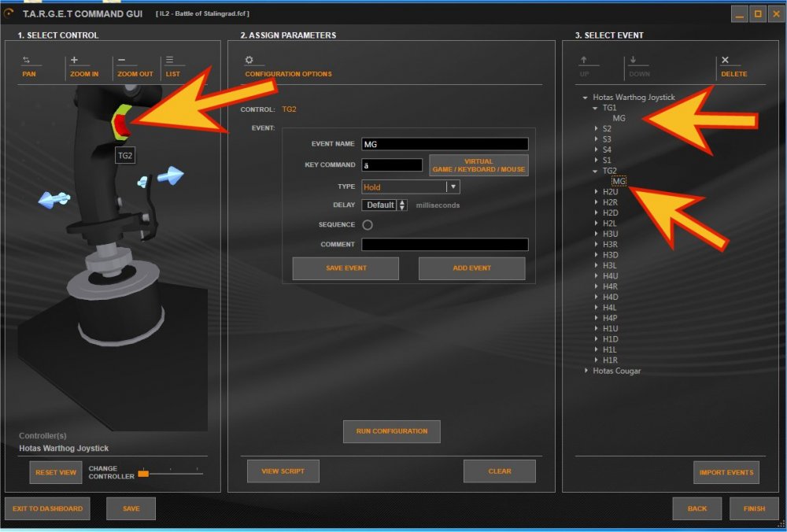Select the H3D tree item
This screenshot has height=532, width=787.
(x=611, y=256)
